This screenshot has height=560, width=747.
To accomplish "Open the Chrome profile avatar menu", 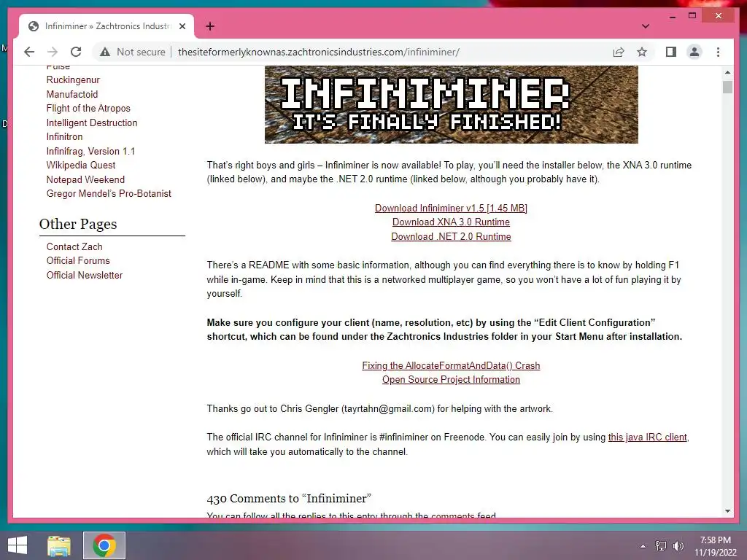I will 694,52.
